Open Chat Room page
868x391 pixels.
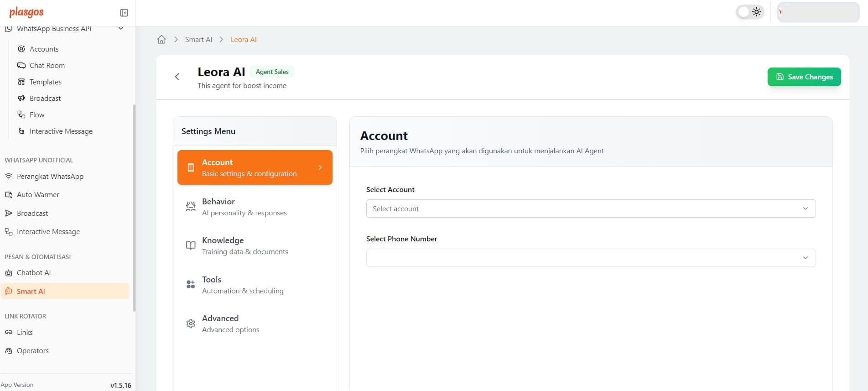click(x=47, y=65)
